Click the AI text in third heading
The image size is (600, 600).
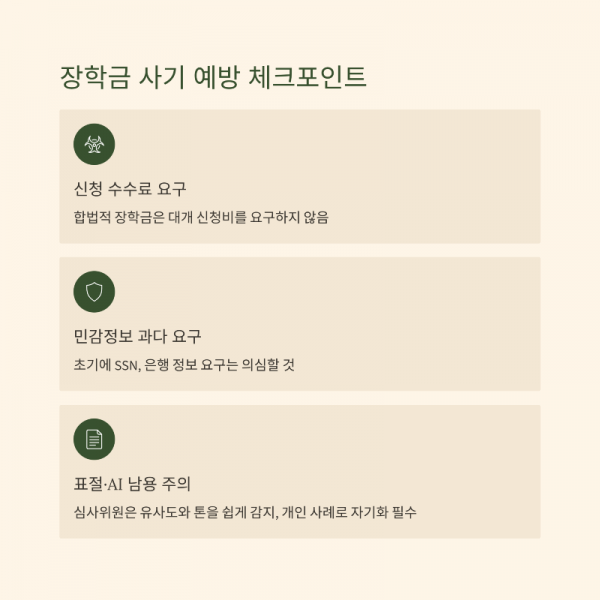point(115,484)
